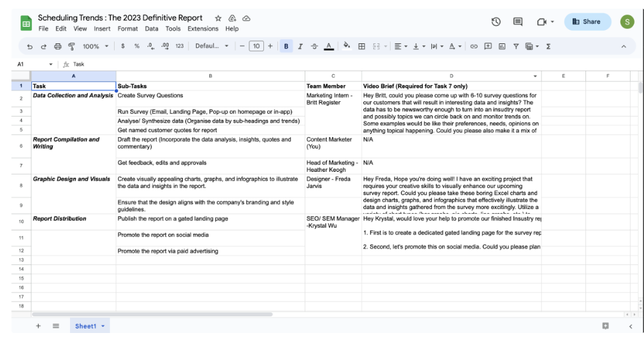The width and height of the screenshot is (644, 337).
Task: Open the Tools menu
Action: (173, 29)
